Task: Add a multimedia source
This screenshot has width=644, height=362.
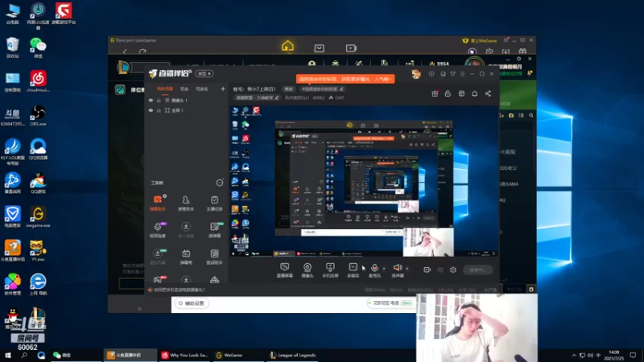Action: (x=353, y=270)
